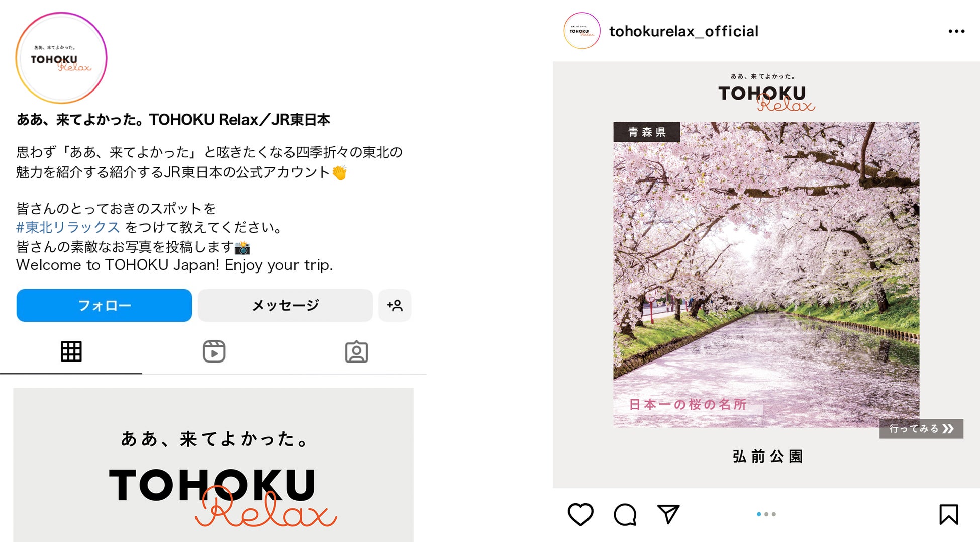Image resolution: width=980 pixels, height=542 pixels.
Task: Open the #東北リラックス hashtag link
Action: point(68,227)
